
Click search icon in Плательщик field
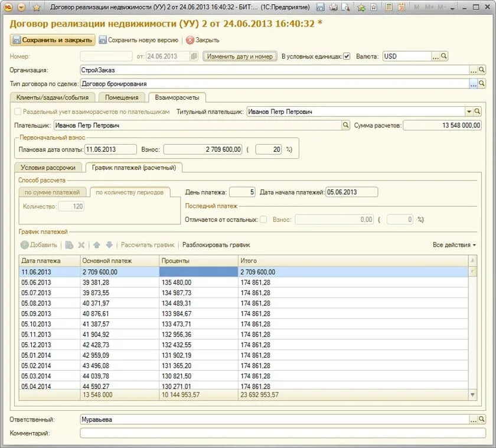click(346, 125)
